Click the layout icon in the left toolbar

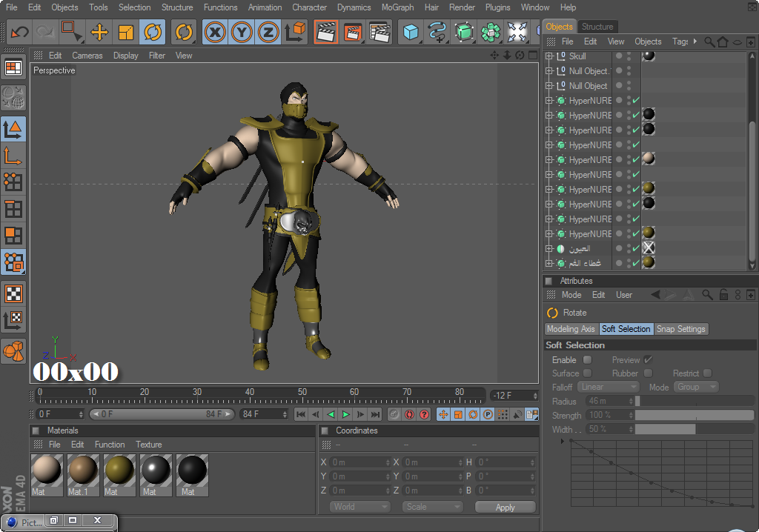point(13,67)
